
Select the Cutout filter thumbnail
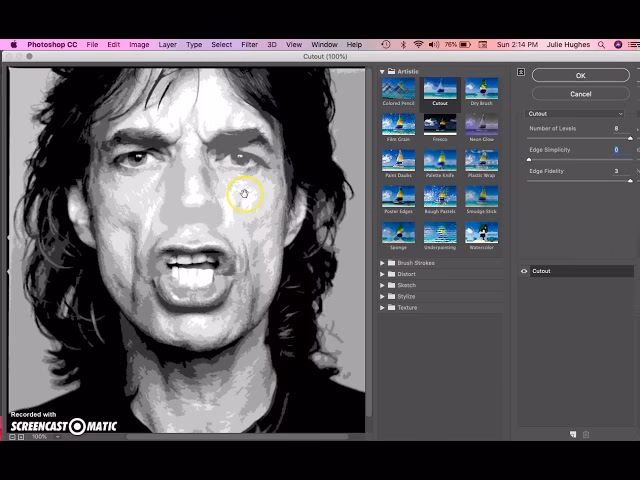[440, 89]
